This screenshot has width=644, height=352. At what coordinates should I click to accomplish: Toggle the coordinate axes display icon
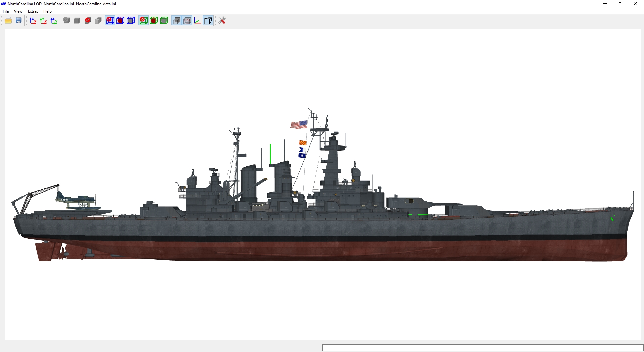pyautogui.click(x=197, y=21)
